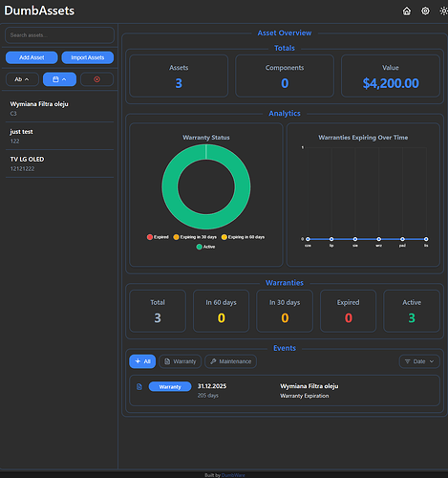Click the Search assets input field
The width and height of the screenshot is (448, 478).
59,35
